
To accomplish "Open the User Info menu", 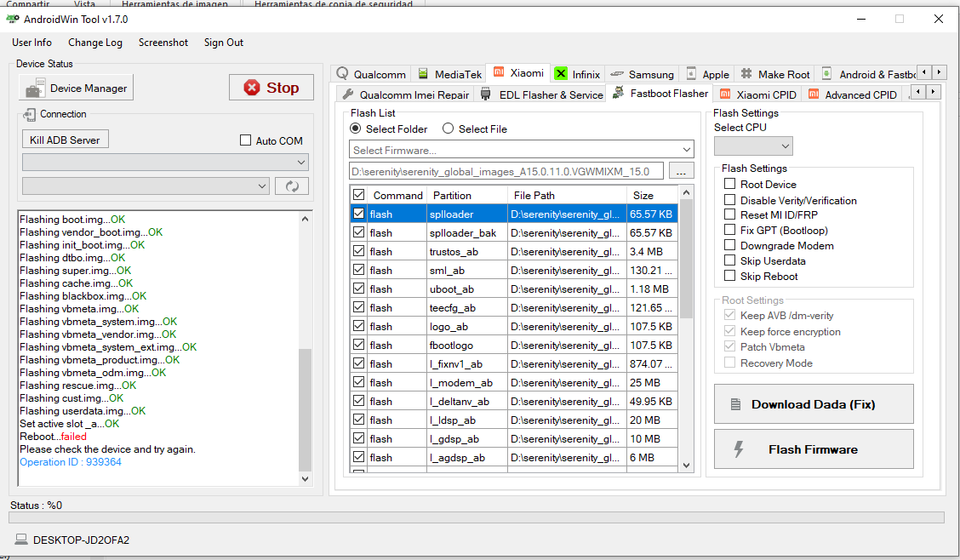I will click(31, 43).
